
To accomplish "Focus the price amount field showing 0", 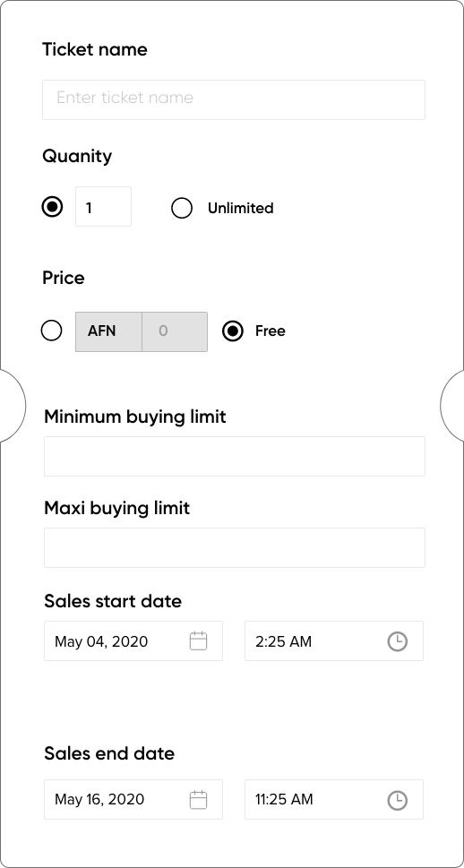I will point(175,331).
